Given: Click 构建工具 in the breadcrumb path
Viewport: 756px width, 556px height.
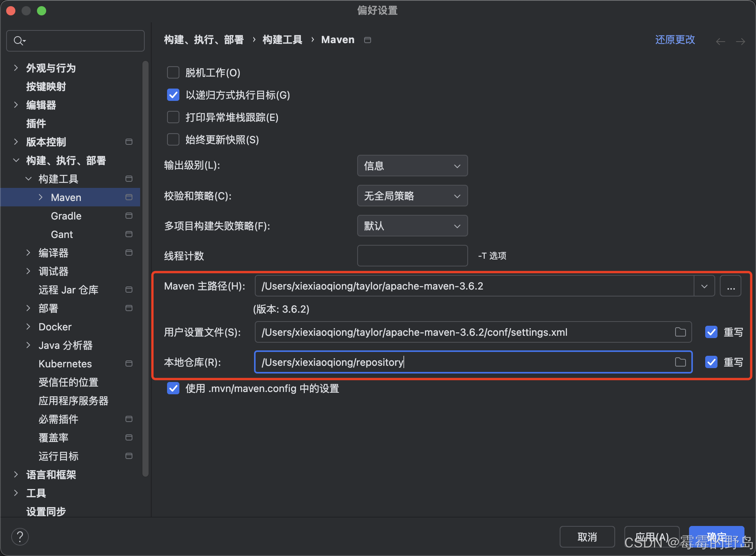Looking at the screenshot, I should click(282, 40).
